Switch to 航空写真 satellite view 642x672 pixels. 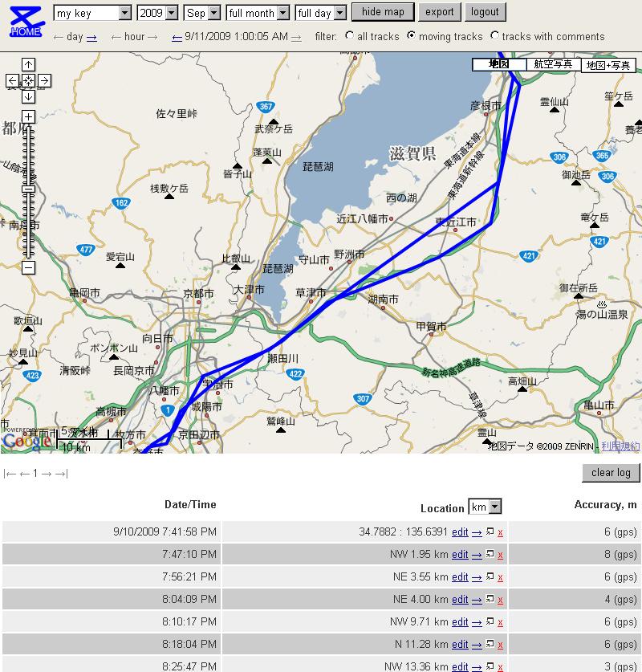(553, 64)
